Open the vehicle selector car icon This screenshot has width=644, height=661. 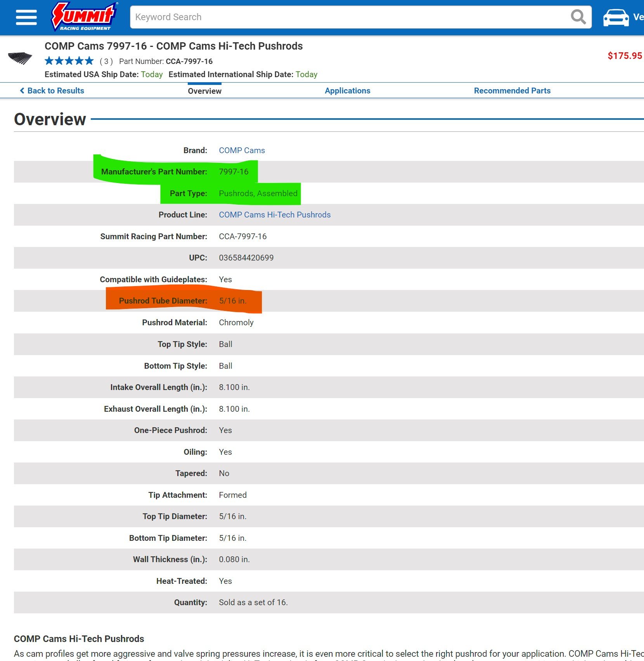[x=616, y=17]
